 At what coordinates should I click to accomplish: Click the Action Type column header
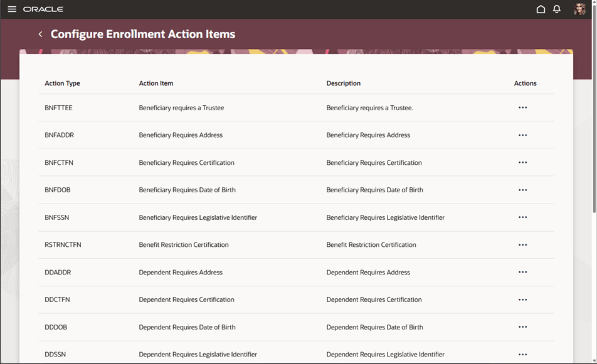pos(62,83)
